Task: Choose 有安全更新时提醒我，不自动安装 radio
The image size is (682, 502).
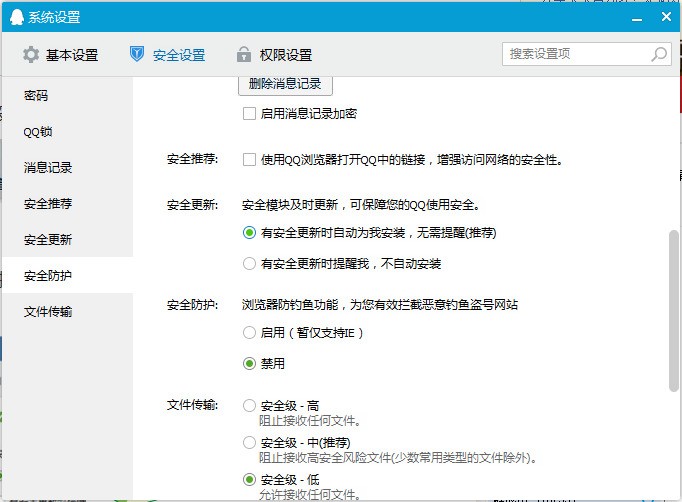Action: click(x=249, y=263)
